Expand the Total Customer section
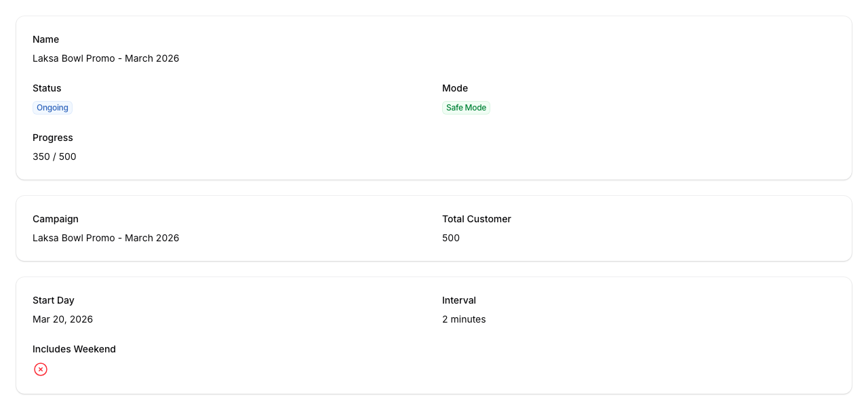Viewport: 868px width, 410px height. [477, 219]
